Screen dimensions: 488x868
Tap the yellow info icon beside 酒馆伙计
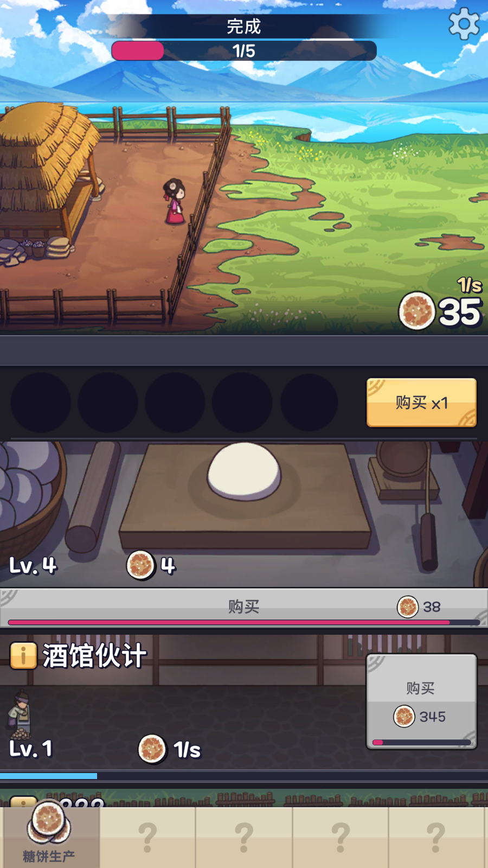pos(23,656)
